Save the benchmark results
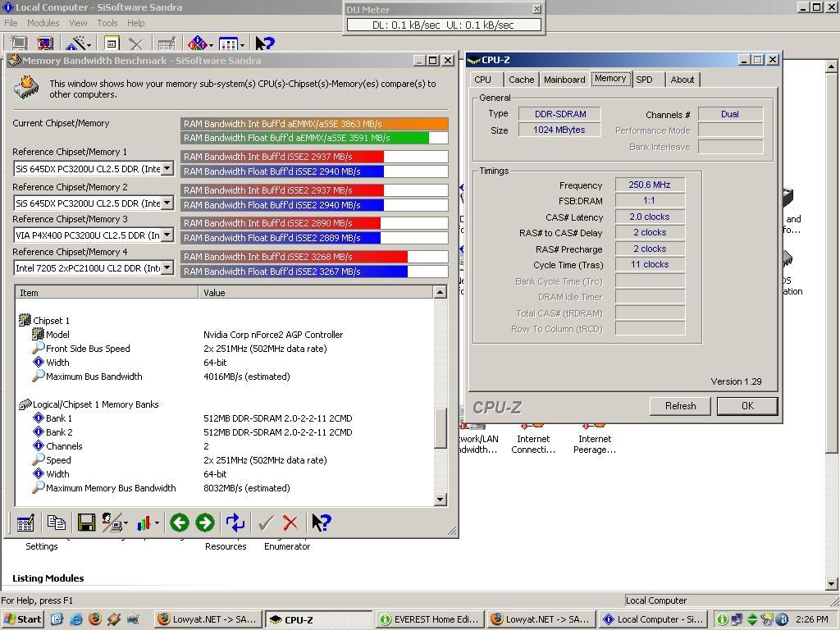840x630 pixels. coord(85,523)
